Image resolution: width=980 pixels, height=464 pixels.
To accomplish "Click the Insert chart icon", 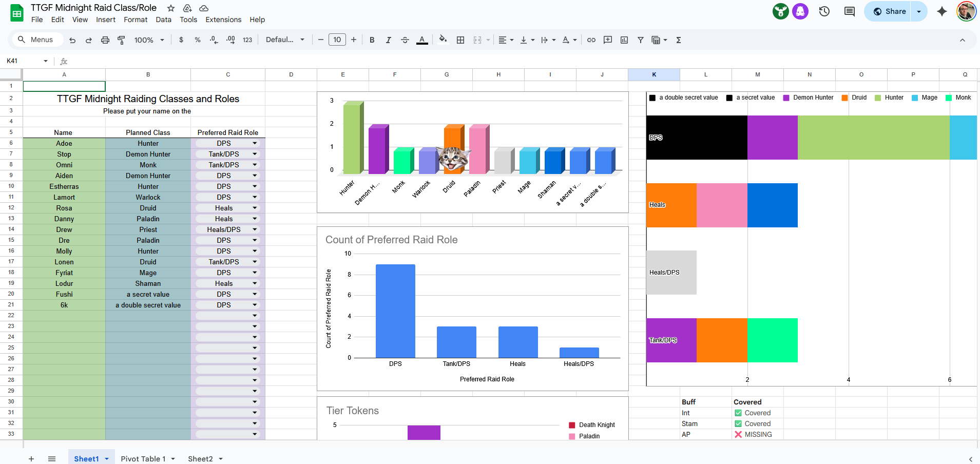I will coord(624,40).
